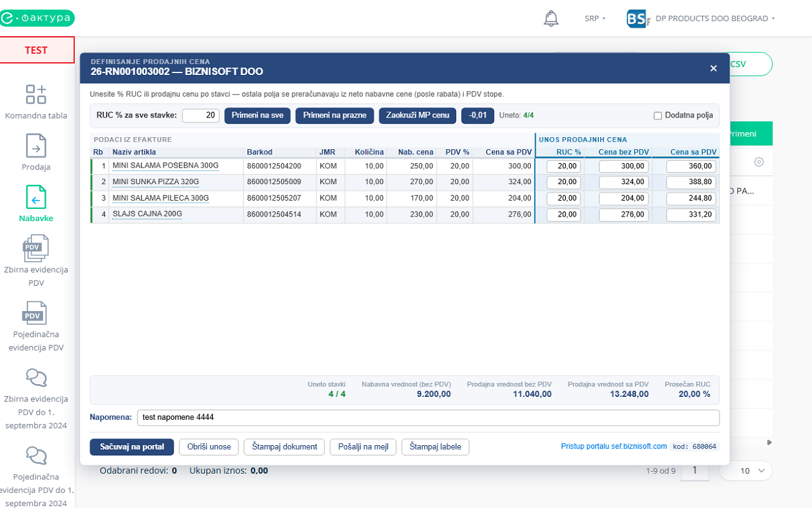
Task: Click the Napomena text field
Action: 428,418
